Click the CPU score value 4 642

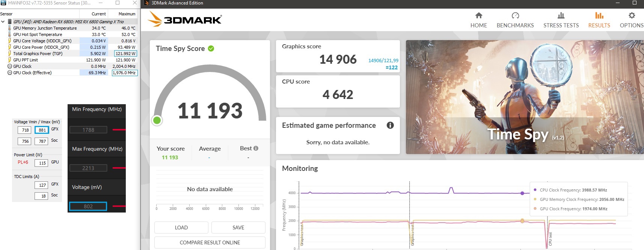click(338, 94)
